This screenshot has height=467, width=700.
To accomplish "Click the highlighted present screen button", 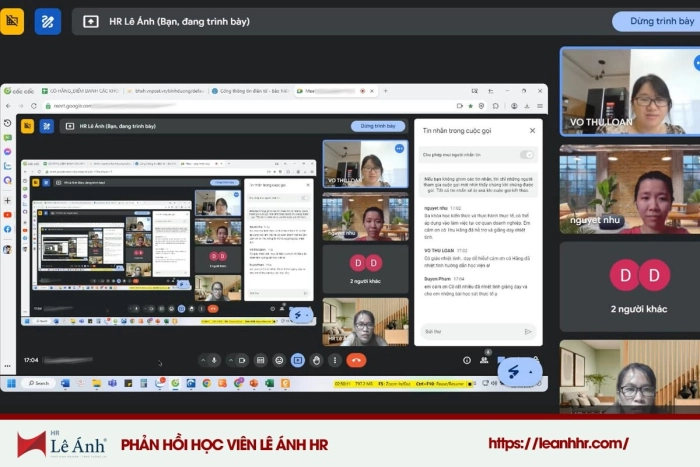I will 297,360.
